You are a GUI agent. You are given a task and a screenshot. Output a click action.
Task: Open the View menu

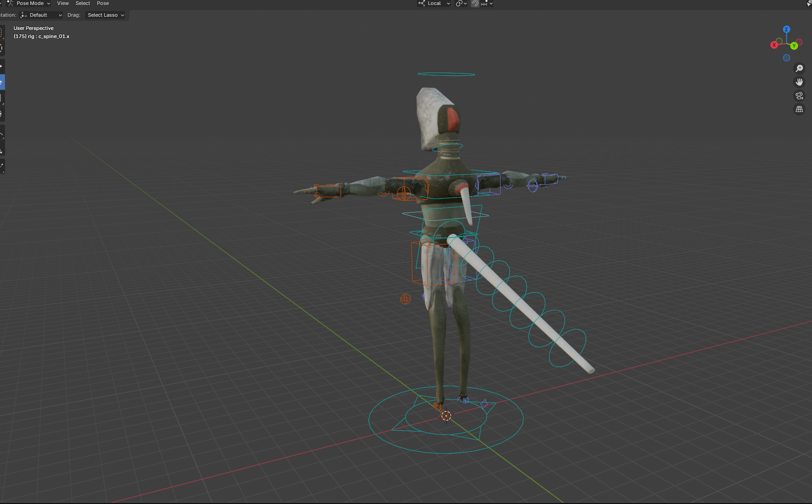[x=63, y=3]
